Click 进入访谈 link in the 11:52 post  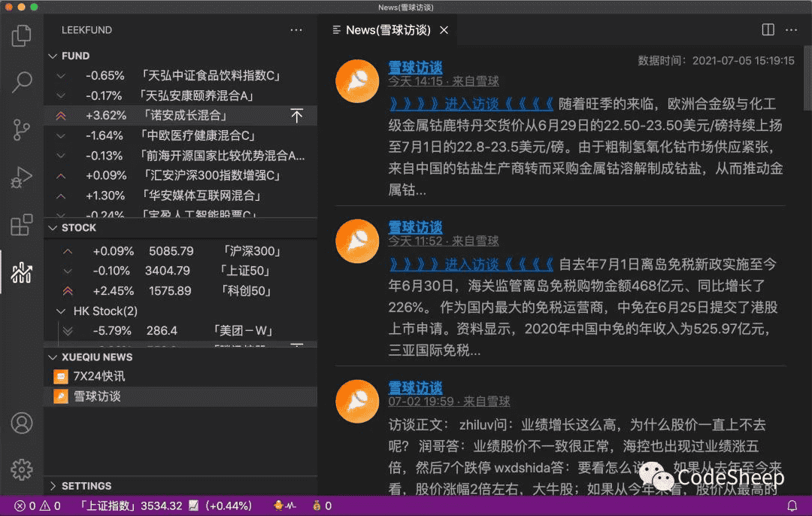pyautogui.click(x=471, y=265)
